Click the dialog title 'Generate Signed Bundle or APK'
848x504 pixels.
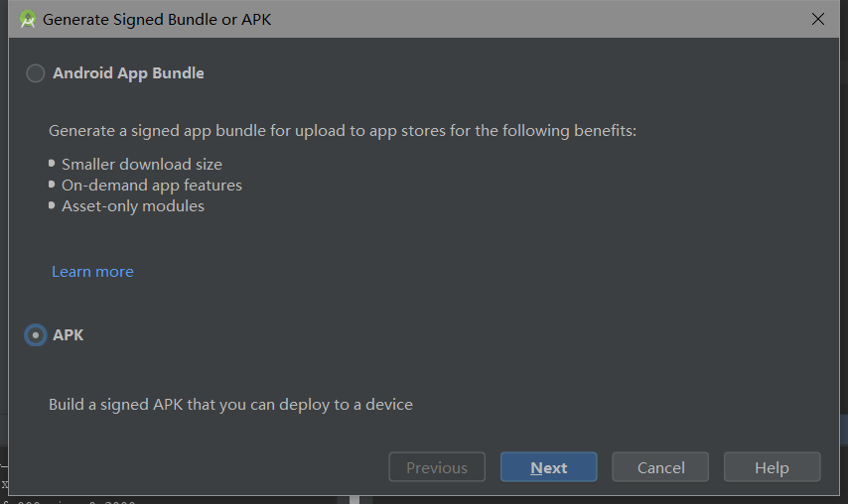click(x=157, y=19)
